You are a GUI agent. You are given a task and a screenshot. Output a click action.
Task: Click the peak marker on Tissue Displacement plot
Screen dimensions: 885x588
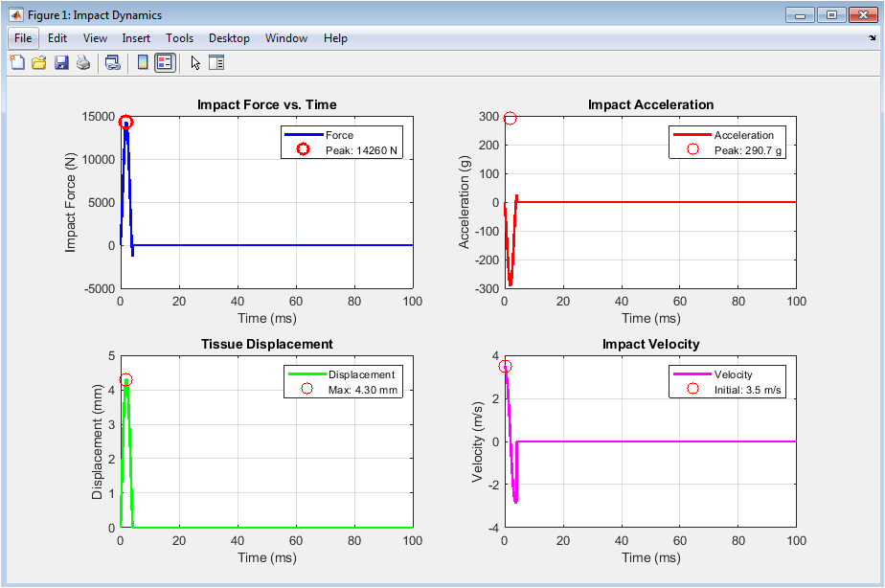pyautogui.click(x=125, y=380)
